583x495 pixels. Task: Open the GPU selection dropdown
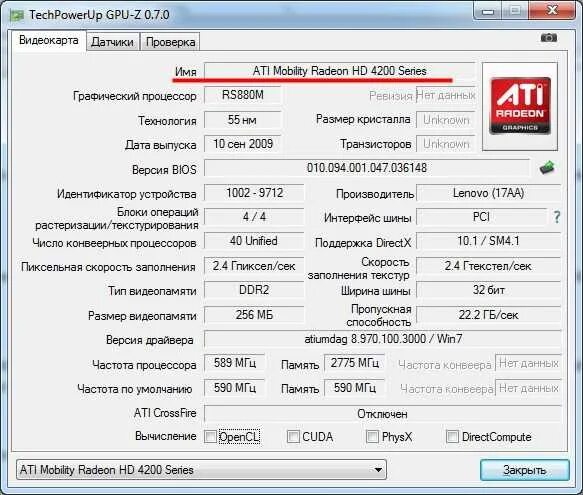coord(201,470)
